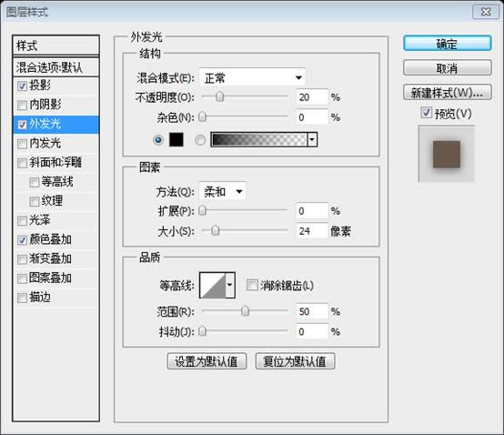This screenshot has width=504, height=435.
Task: Open the 混合模式 blend mode dropdown
Action: tap(252, 77)
